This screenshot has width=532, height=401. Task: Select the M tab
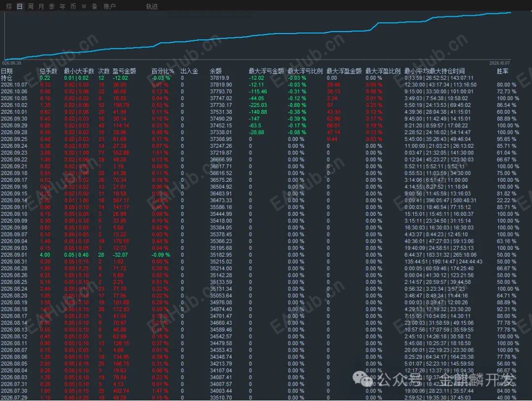84,6
